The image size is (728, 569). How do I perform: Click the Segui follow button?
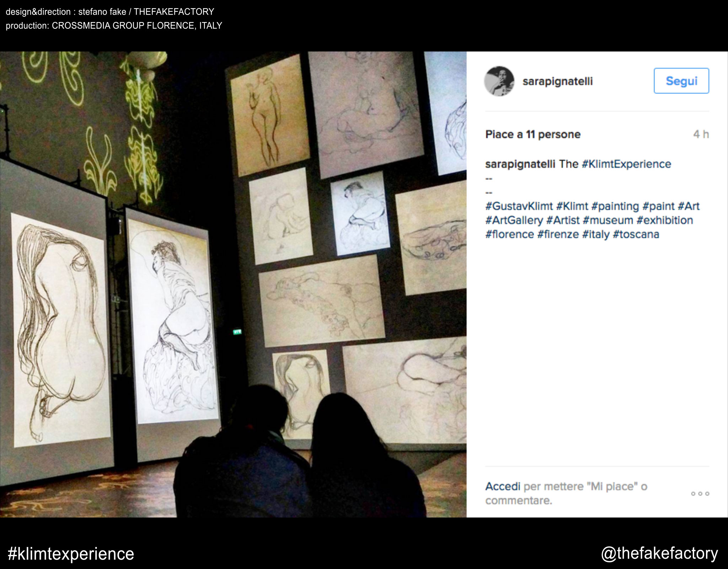681,81
